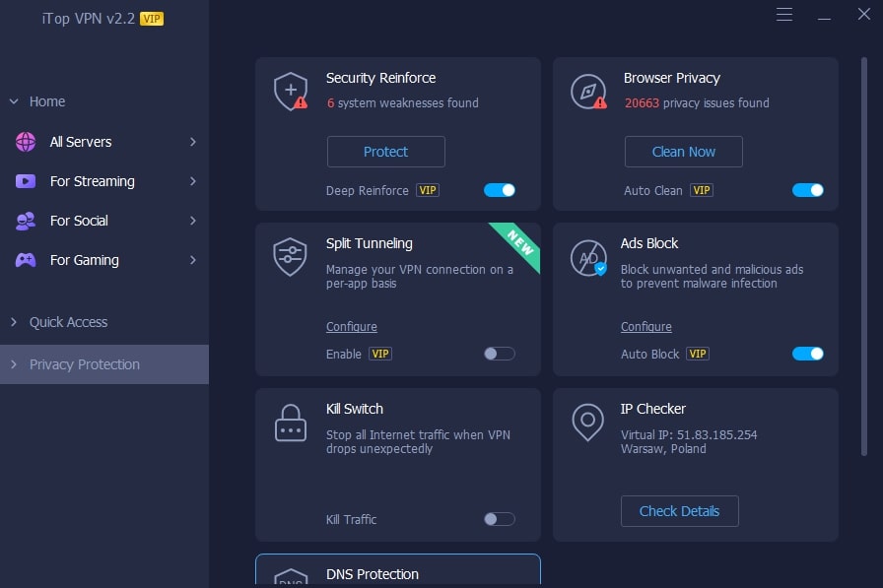Expand For Gaming arrow
883x588 pixels.
[193, 260]
